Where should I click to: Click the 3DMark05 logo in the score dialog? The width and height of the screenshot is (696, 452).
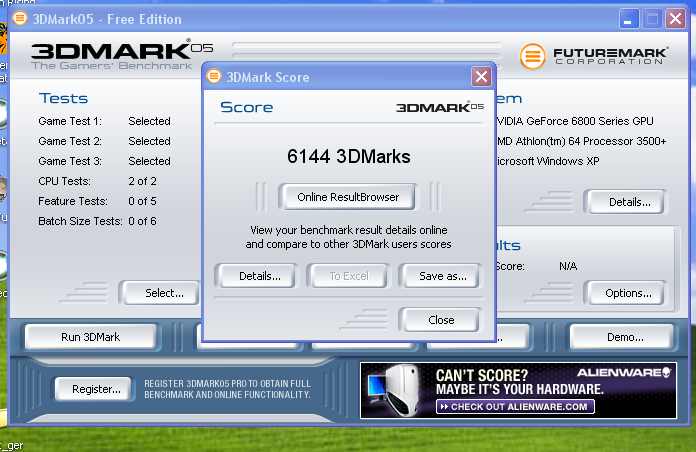click(439, 107)
